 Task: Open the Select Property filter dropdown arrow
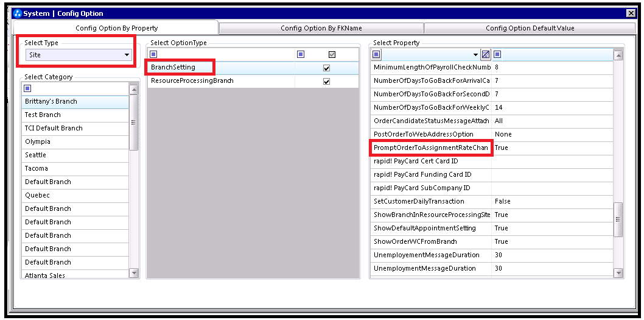[475, 55]
